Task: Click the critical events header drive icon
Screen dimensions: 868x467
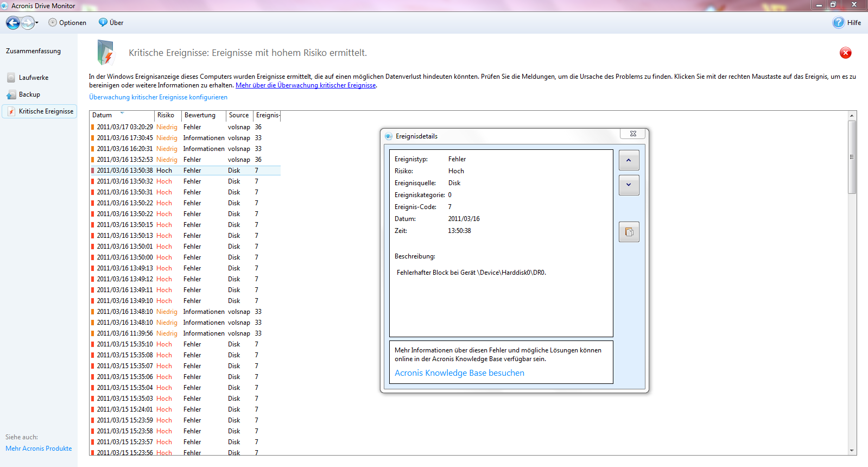Action: tap(105, 53)
